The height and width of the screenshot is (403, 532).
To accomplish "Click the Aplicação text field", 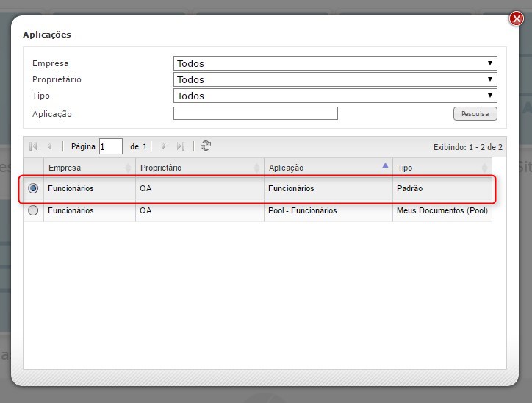I will coord(255,113).
